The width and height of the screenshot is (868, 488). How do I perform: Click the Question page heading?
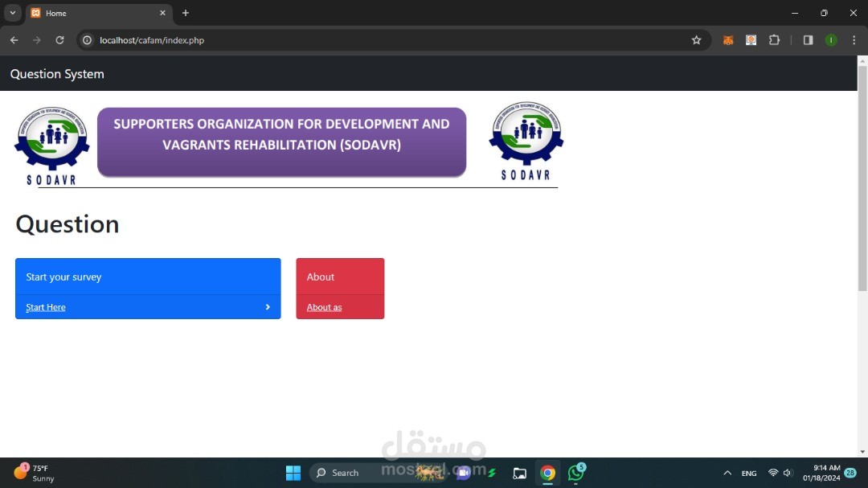pyautogui.click(x=68, y=223)
